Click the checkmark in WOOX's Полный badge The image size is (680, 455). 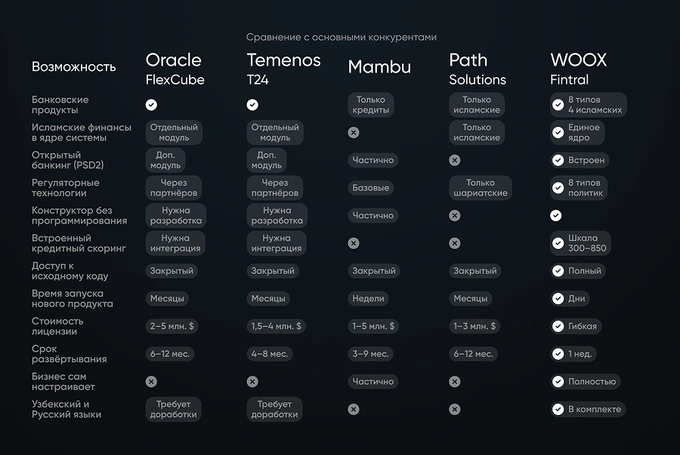click(558, 271)
